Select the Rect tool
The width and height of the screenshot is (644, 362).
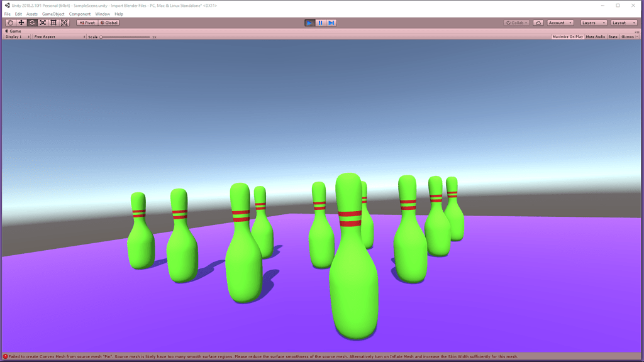53,22
